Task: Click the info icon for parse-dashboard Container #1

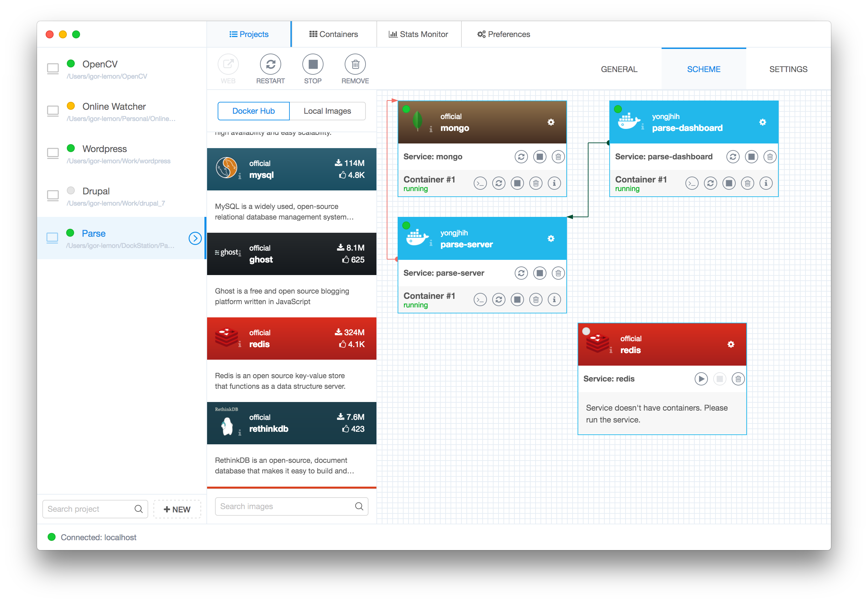Action: pos(767,183)
